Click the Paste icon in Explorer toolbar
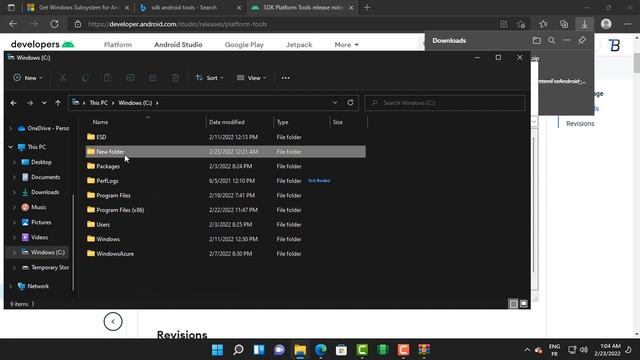Screen dimensions: 640x360 (108, 78)
